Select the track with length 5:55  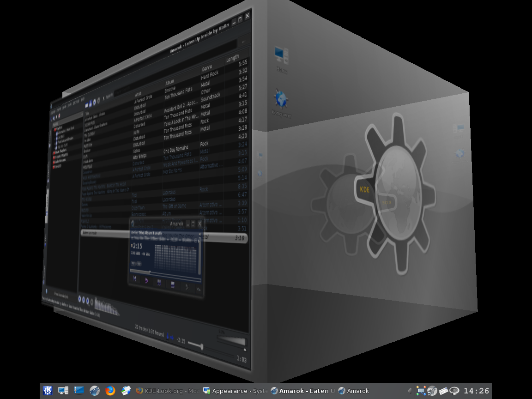pyautogui.click(x=243, y=63)
